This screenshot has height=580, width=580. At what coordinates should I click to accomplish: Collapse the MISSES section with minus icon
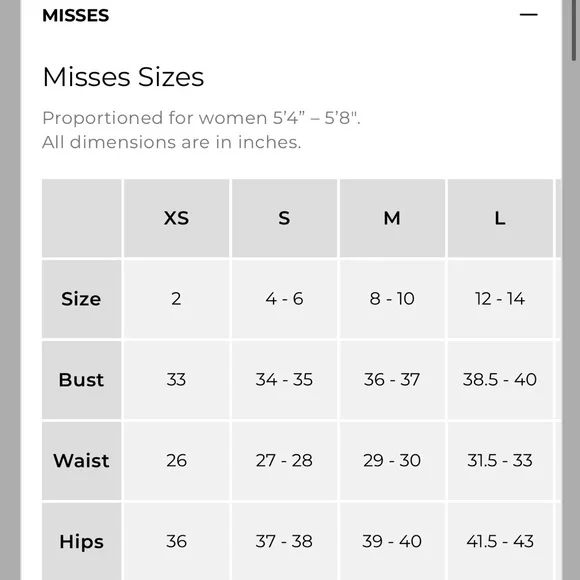[x=528, y=15]
